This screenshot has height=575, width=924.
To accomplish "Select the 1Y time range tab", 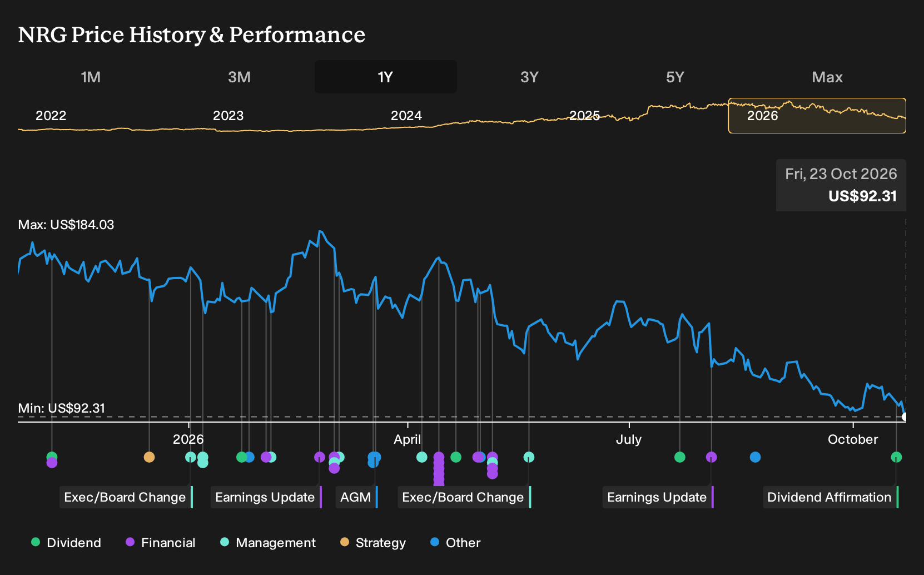I will click(x=385, y=77).
